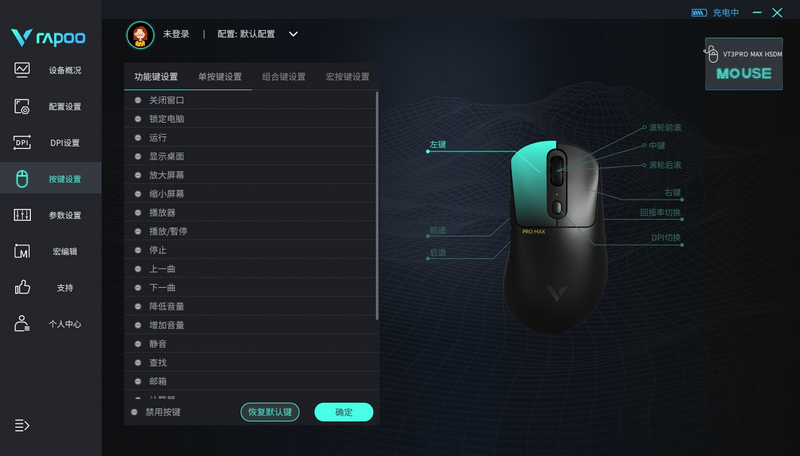The image size is (800, 456).
Task: Open the 宏编辑 macro editor icon
Action: tap(22, 251)
